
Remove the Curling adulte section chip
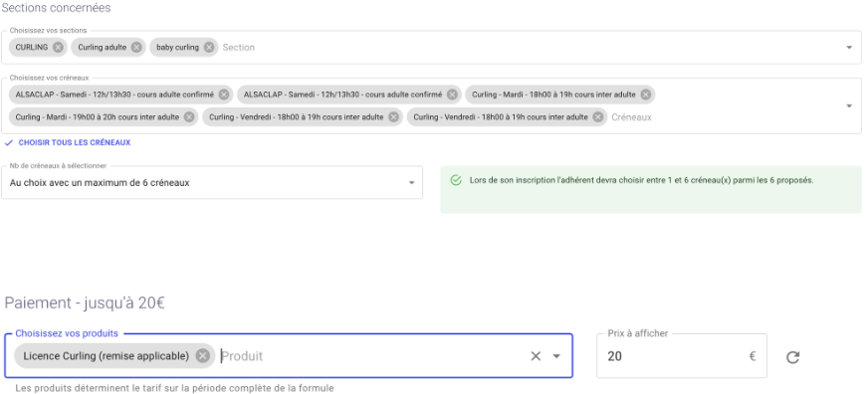click(x=136, y=47)
